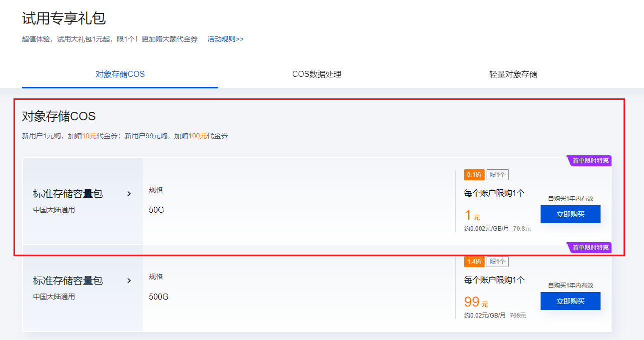Click the orange 100元 voucher amount
644x340 pixels.
197,136
